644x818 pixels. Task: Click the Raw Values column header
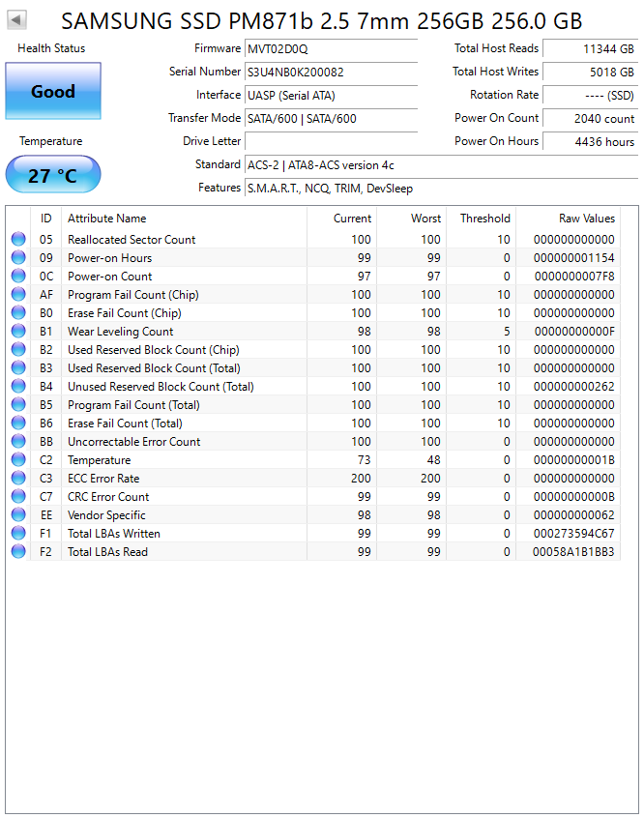(568, 219)
